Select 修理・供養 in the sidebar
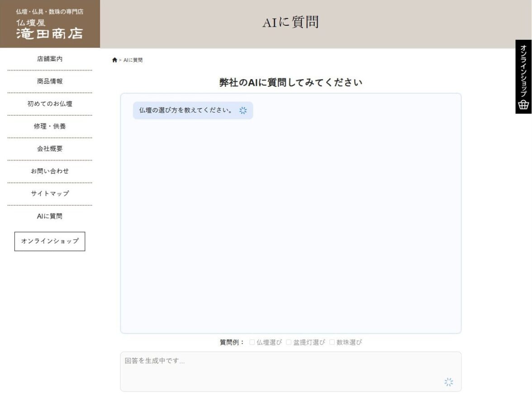 49,126
